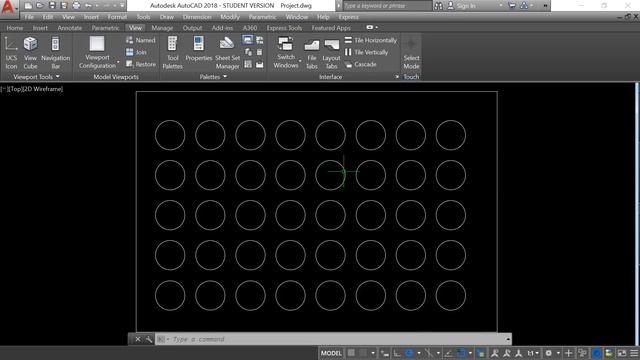640x360 pixels.
Task: Click the Restore viewports icon
Action: 129,64
